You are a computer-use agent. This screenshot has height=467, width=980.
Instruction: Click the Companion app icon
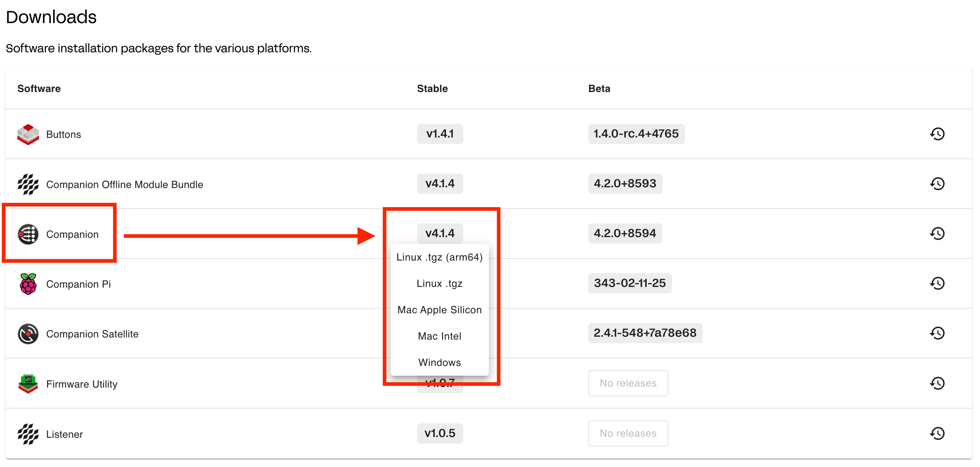coord(28,234)
